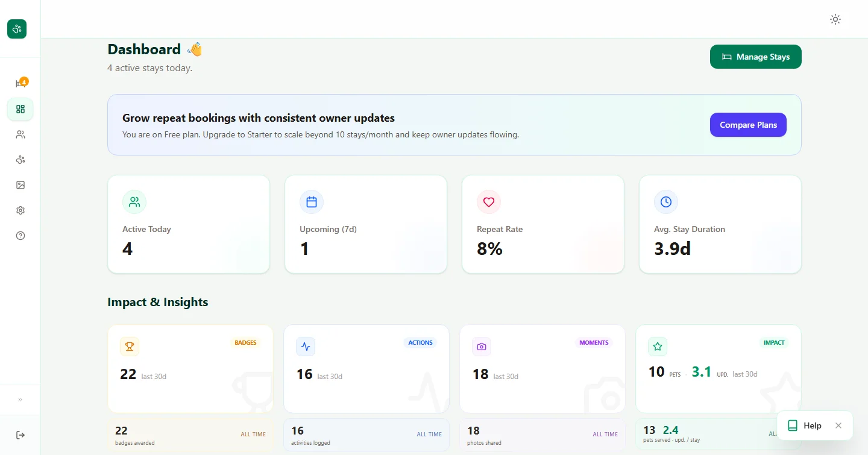Click the Active Today people icon

pos(134,202)
